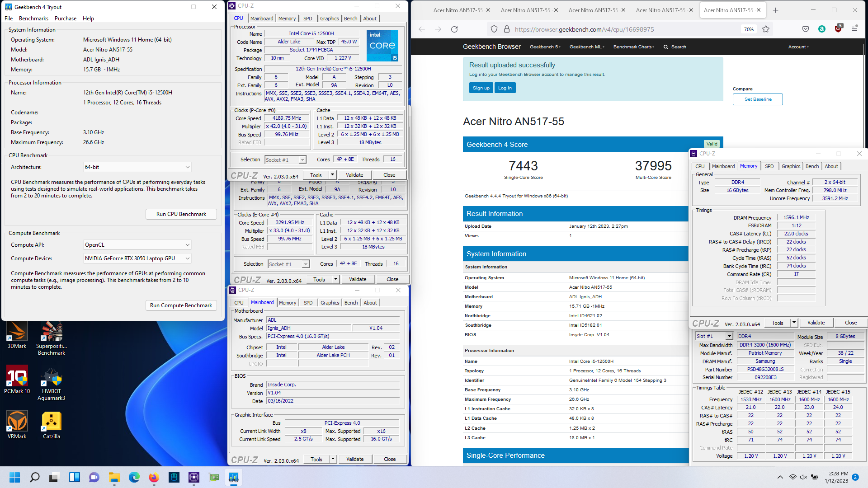Viewport: 868px width, 488px height.
Task: Switch to Bench tab in Memory CPU-Z window
Action: coord(812,166)
